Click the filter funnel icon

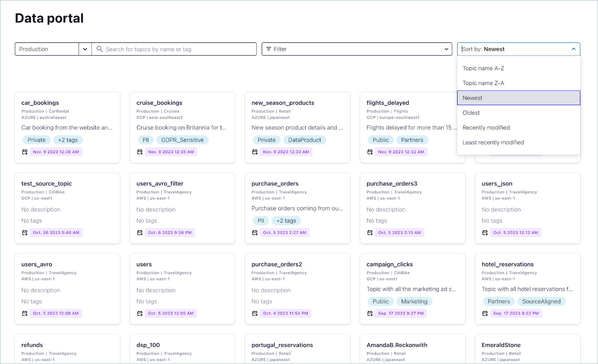(269, 49)
